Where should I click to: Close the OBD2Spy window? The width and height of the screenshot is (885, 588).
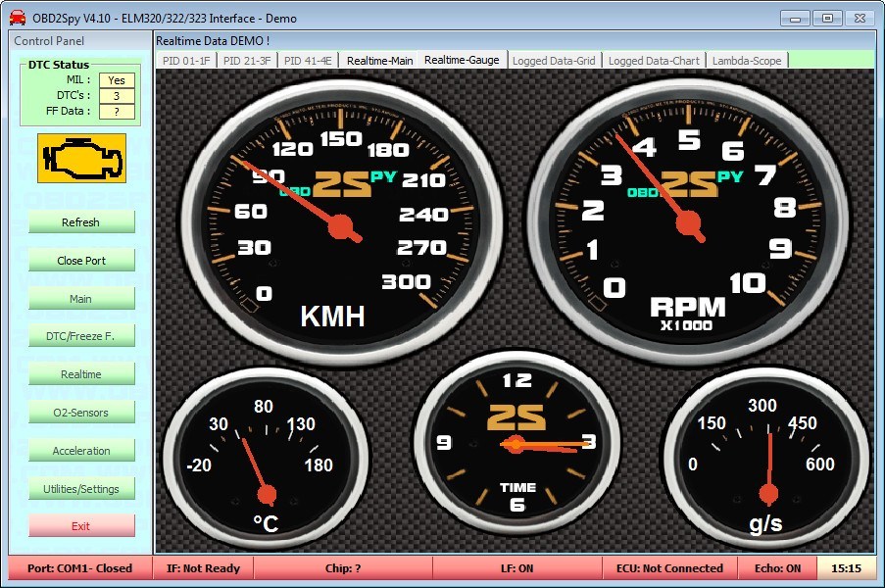pyautogui.click(x=860, y=18)
